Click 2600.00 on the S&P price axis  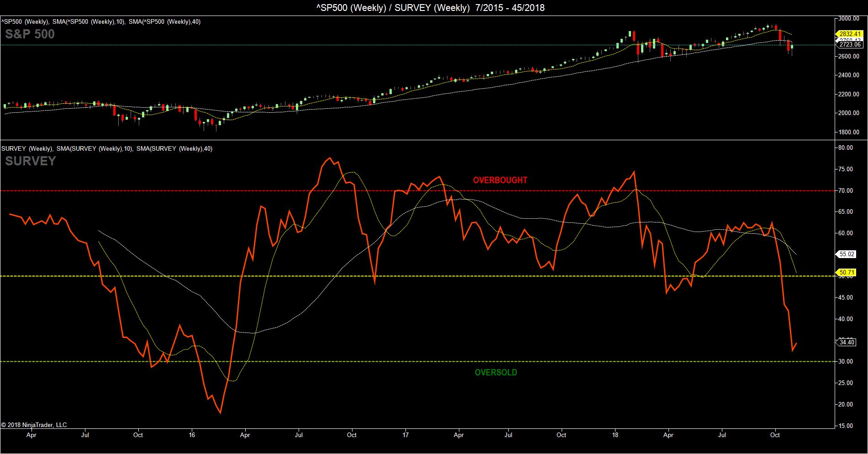(849, 56)
